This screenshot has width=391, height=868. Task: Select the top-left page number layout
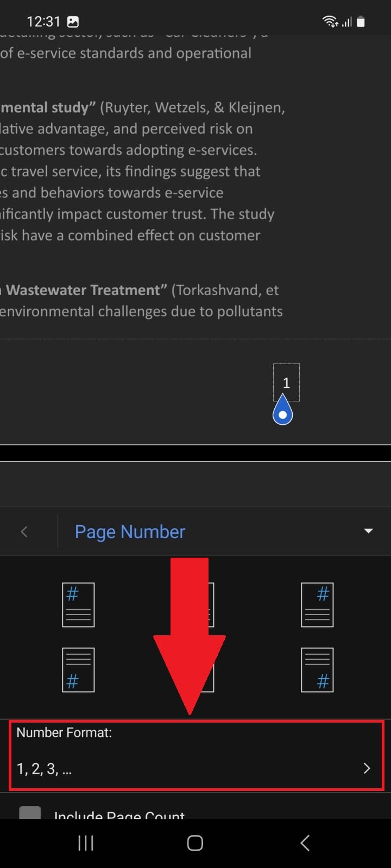point(78,605)
